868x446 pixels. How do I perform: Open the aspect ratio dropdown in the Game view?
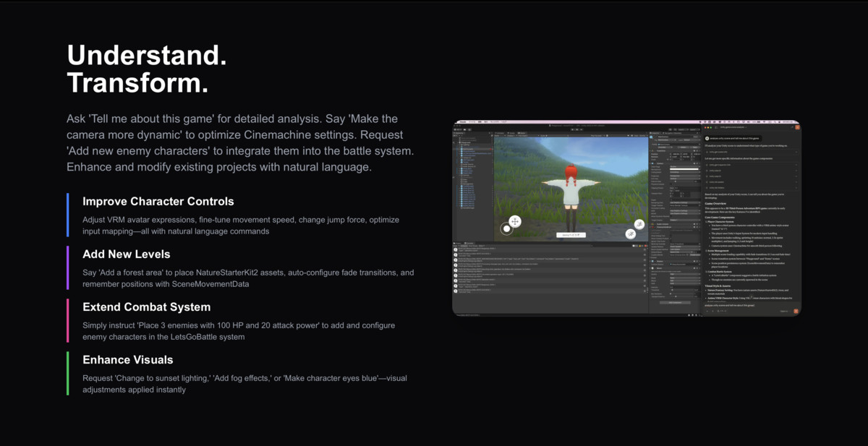pos(523,136)
